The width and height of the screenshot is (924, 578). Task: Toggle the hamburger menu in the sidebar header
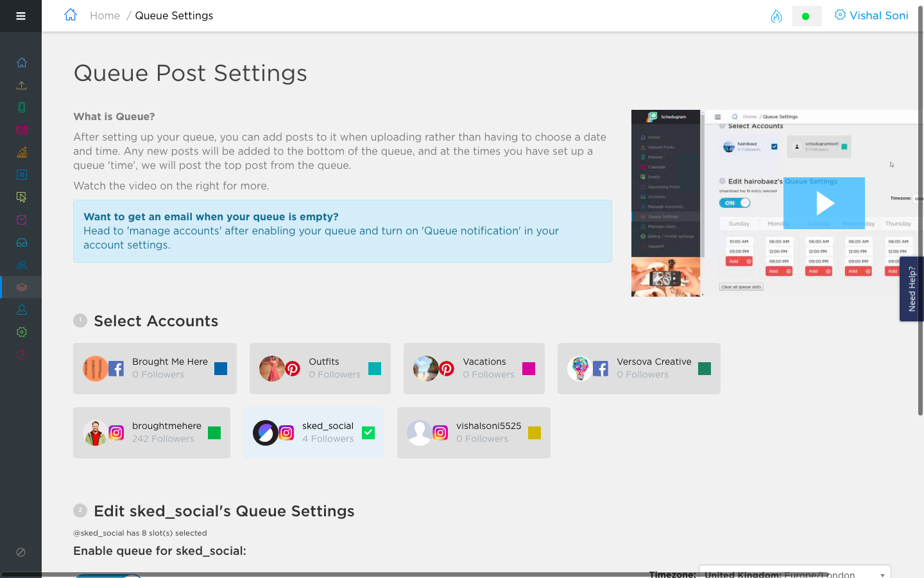21,16
